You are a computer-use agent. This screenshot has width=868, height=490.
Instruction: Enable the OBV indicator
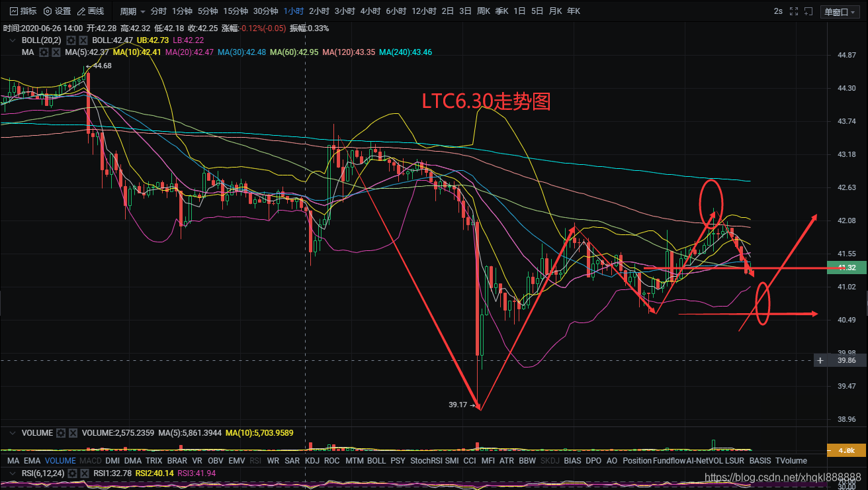[x=216, y=461]
